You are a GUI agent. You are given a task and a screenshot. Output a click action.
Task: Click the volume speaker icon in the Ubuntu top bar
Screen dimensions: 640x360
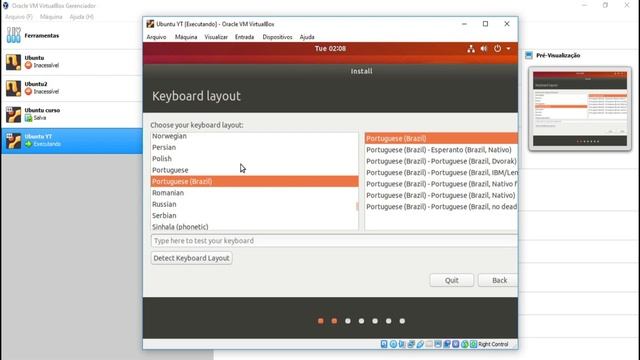(484, 49)
